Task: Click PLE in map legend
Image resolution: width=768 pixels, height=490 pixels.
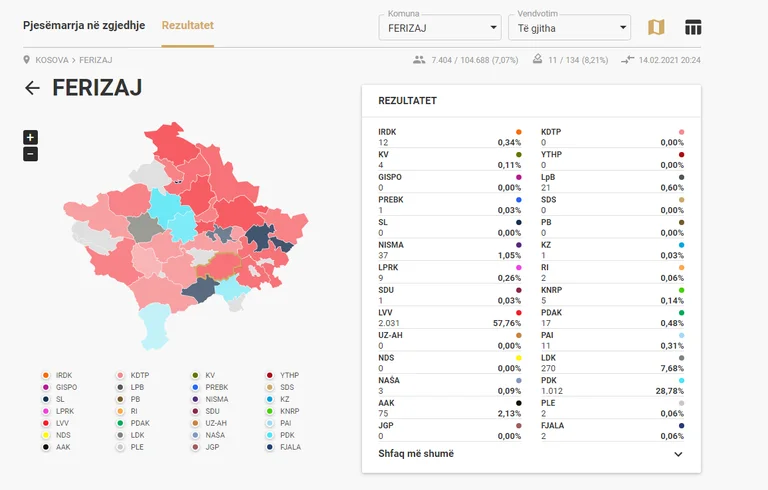Action: tap(130, 447)
